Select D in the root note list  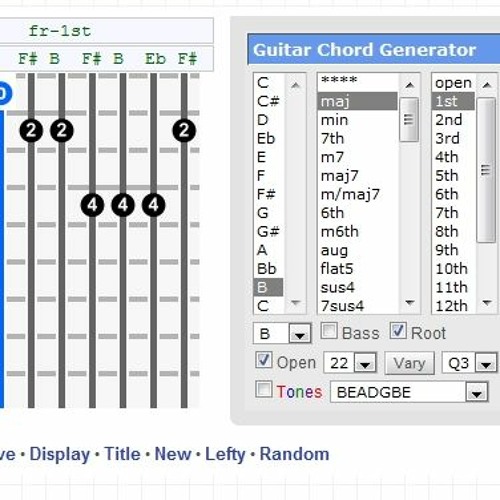268,120
